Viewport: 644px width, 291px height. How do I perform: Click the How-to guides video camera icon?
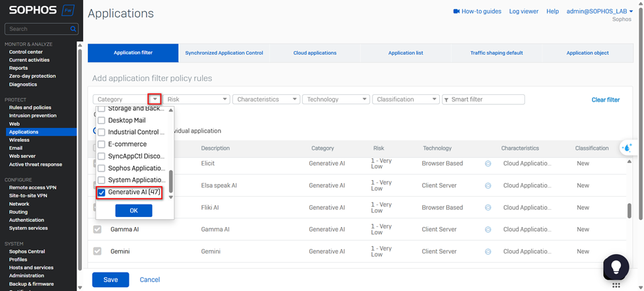click(456, 11)
